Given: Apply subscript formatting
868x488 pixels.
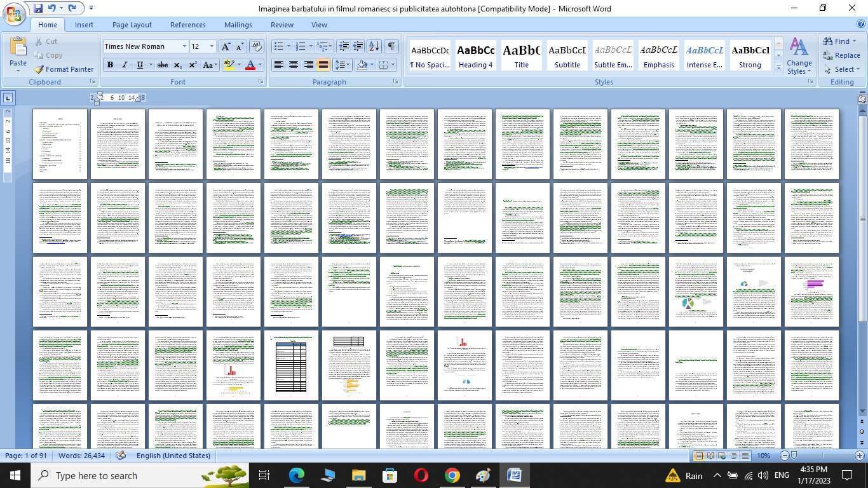Looking at the screenshot, I should [x=178, y=65].
